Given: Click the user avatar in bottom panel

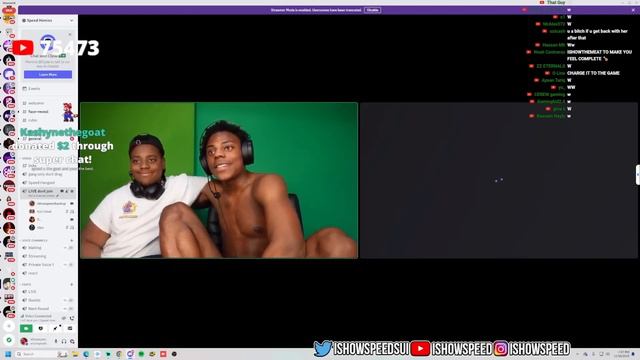Looking at the screenshot, I should [24, 341].
